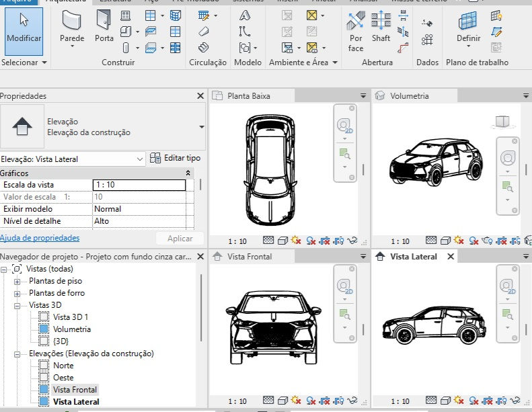Select the curtain grid tool in Construir
This screenshot has width=532, height=412.
pyautogui.click(x=175, y=32)
